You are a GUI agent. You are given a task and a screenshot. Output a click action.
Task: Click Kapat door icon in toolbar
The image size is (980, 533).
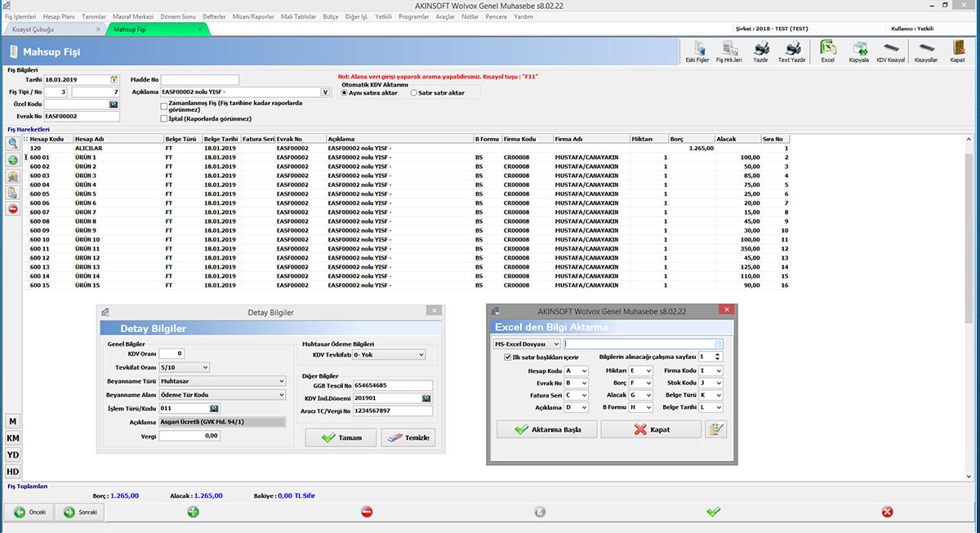pyautogui.click(x=957, y=51)
